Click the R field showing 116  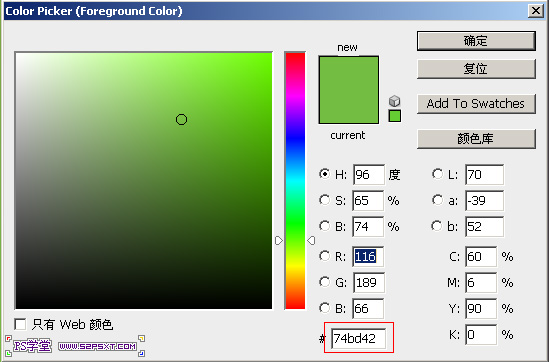pyautogui.click(x=368, y=257)
